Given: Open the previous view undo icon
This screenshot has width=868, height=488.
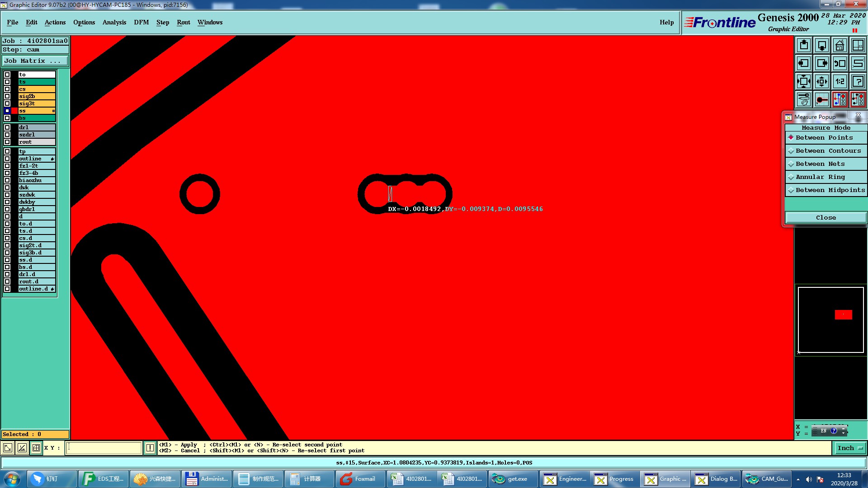Looking at the screenshot, I should [x=840, y=63].
